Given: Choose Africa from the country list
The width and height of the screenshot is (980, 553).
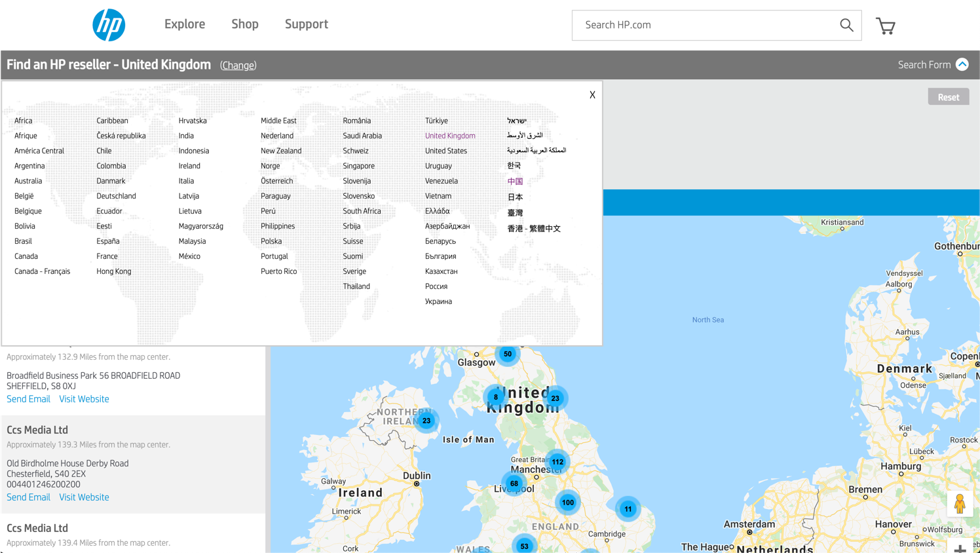Looking at the screenshot, I should click(23, 121).
